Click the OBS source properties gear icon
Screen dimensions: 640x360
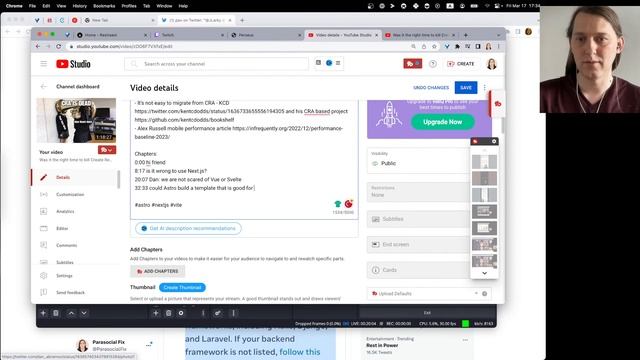click(x=181, y=313)
